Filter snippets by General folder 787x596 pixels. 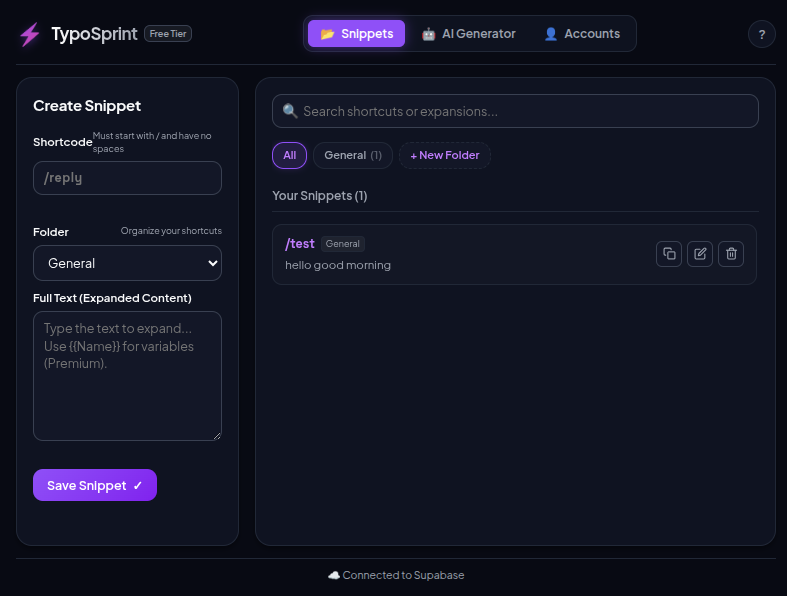point(353,156)
